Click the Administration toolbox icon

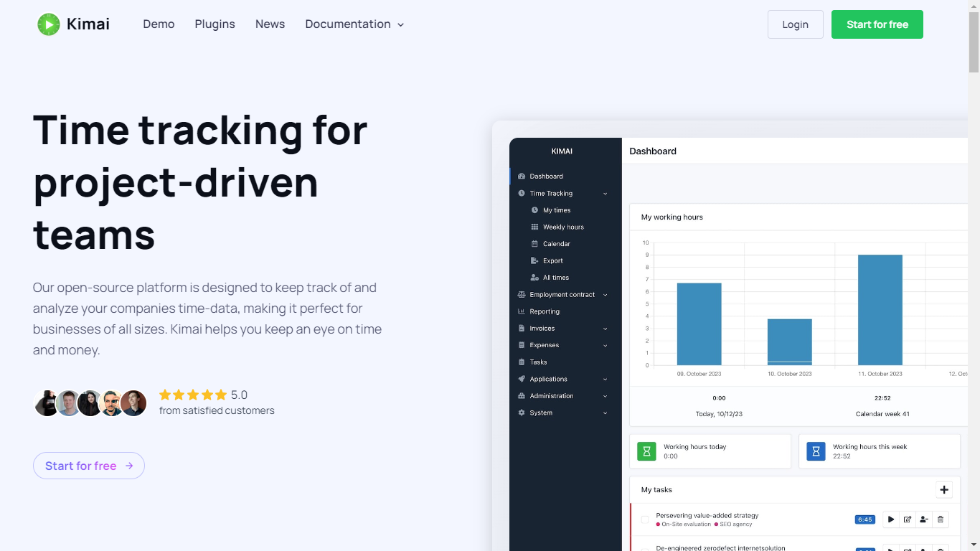point(522,396)
